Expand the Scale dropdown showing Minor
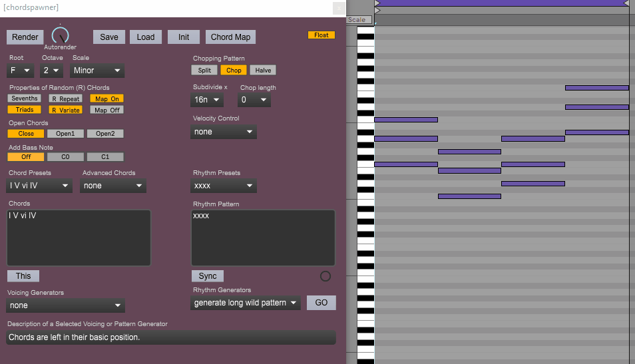The image size is (635, 364). coord(97,71)
